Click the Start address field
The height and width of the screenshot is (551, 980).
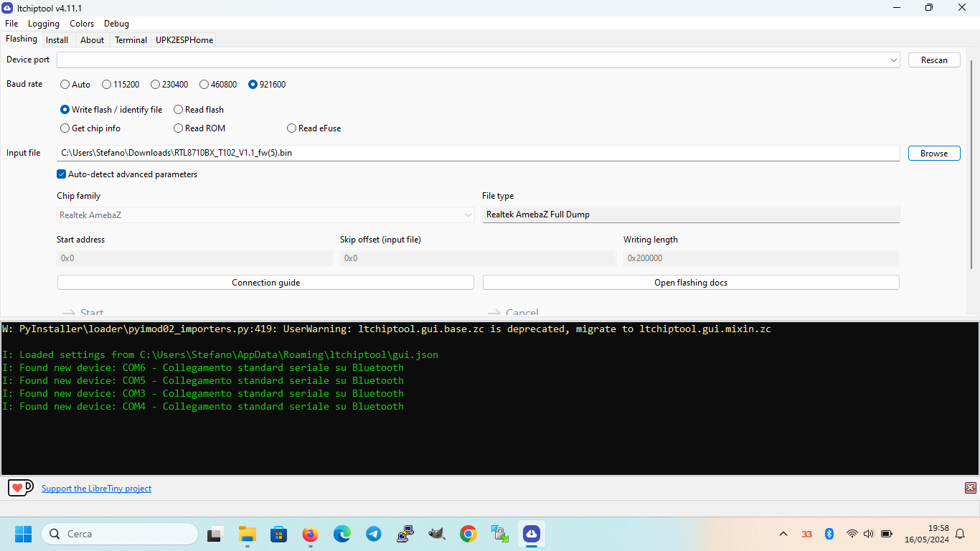(x=194, y=258)
